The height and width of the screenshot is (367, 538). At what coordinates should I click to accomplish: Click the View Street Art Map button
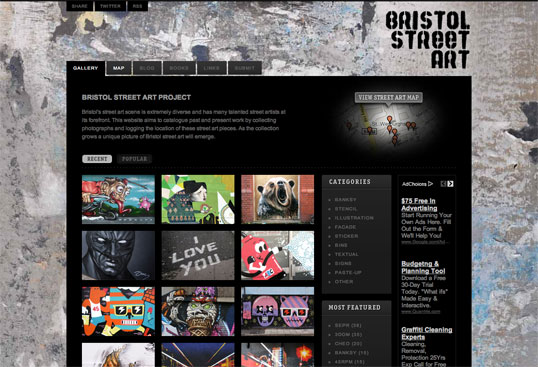point(388,97)
